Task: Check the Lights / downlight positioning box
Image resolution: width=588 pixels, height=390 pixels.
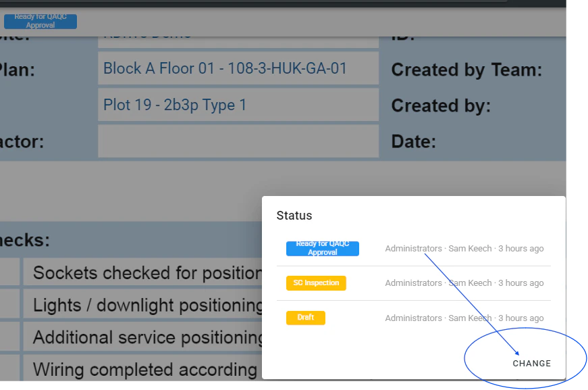Action: (x=9, y=304)
